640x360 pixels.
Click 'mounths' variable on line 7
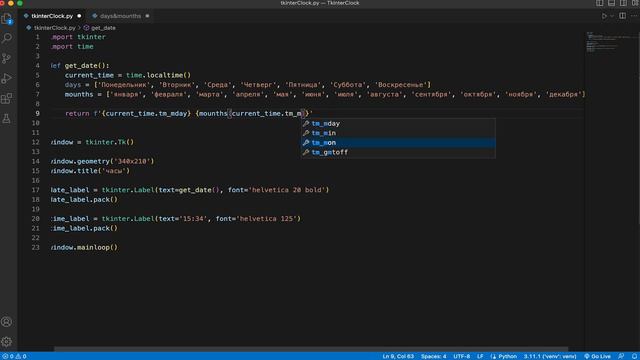click(x=79, y=94)
